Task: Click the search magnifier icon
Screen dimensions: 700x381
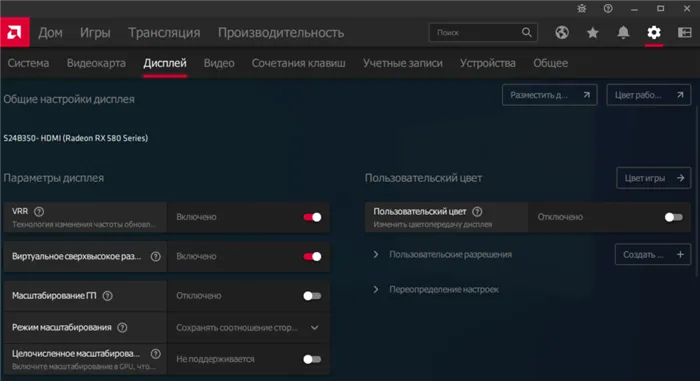Action: click(527, 32)
